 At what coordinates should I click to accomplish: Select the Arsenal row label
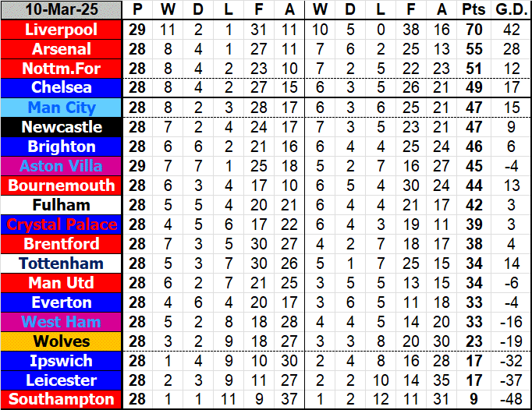click(x=62, y=49)
